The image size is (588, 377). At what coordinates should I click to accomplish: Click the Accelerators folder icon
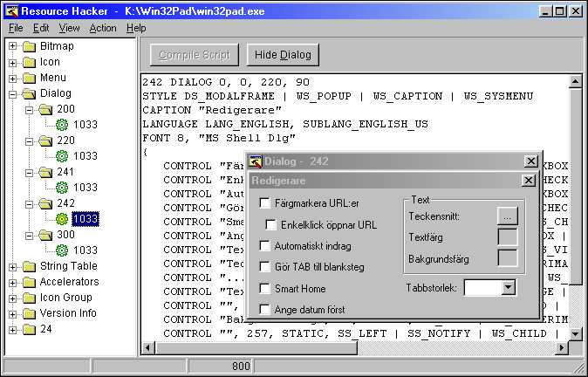click(29, 282)
